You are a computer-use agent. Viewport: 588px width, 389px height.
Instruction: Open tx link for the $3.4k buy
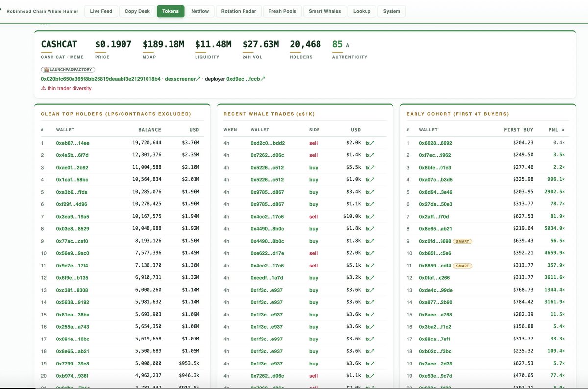point(370,192)
